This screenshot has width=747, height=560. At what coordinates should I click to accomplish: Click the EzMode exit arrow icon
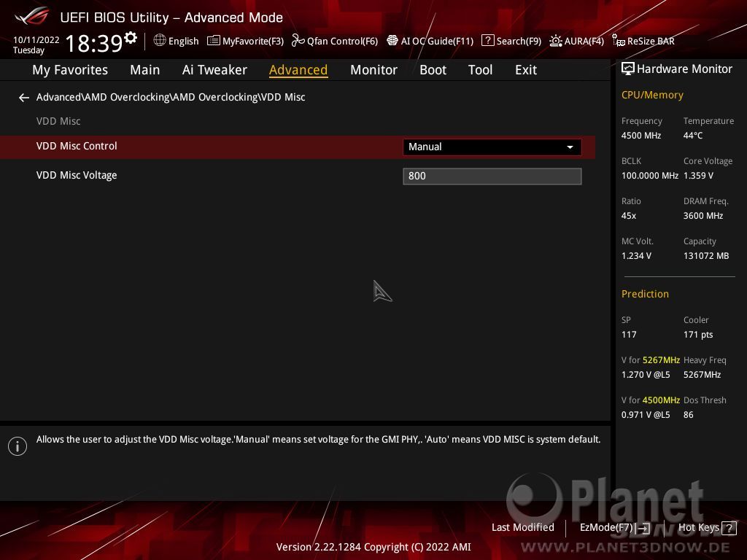click(x=643, y=528)
